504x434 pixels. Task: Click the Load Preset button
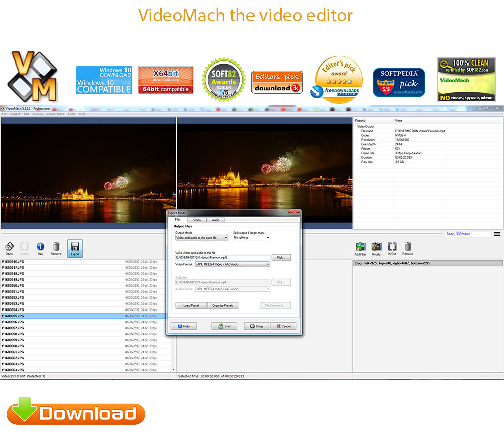(191, 306)
